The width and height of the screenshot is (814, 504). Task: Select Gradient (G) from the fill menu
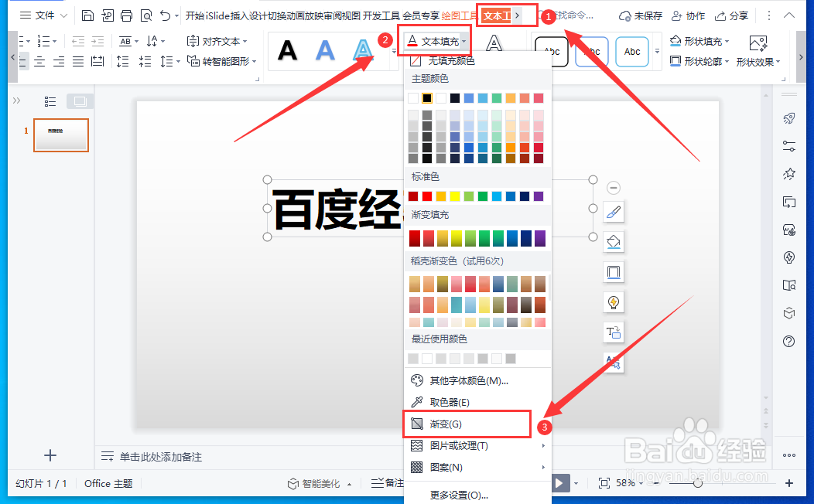click(x=467, y=424)
